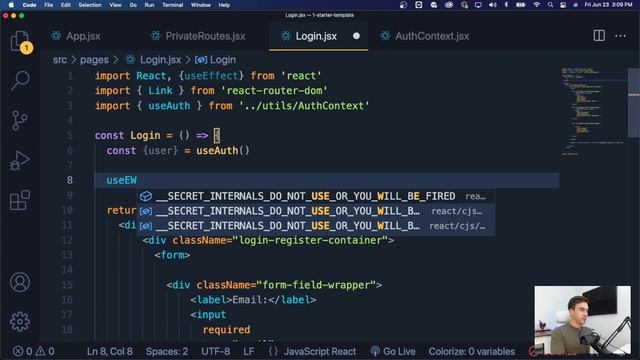This screenshot has height=360, width=640.
Task: Click the volume icon in menu bar
Action: tap(493, 5)
